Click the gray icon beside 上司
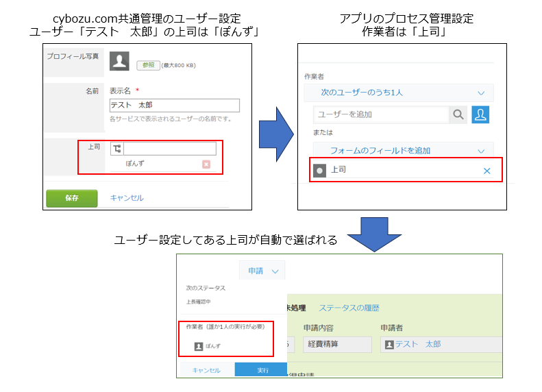The width and height of the screenshot is (542, 392). click(x=319, y=171)
